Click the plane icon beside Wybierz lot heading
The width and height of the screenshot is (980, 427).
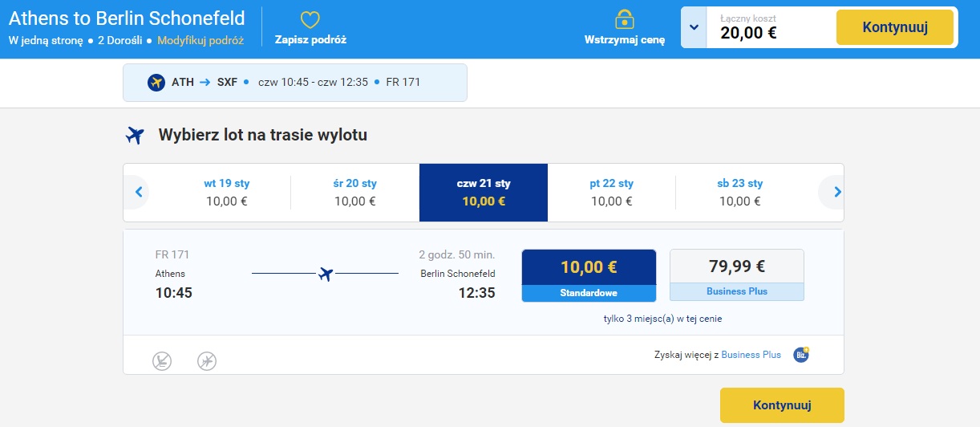pyautogui.click(x=135, y=135)
